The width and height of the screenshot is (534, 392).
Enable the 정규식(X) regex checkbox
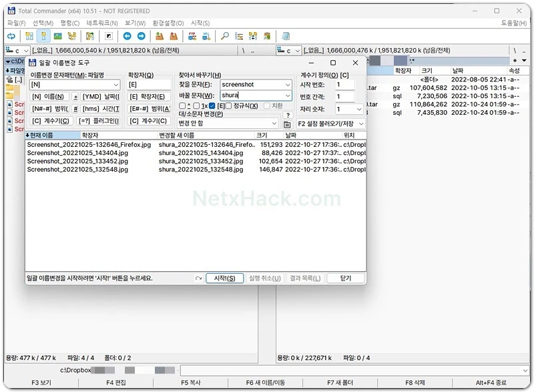click(229, 106)
